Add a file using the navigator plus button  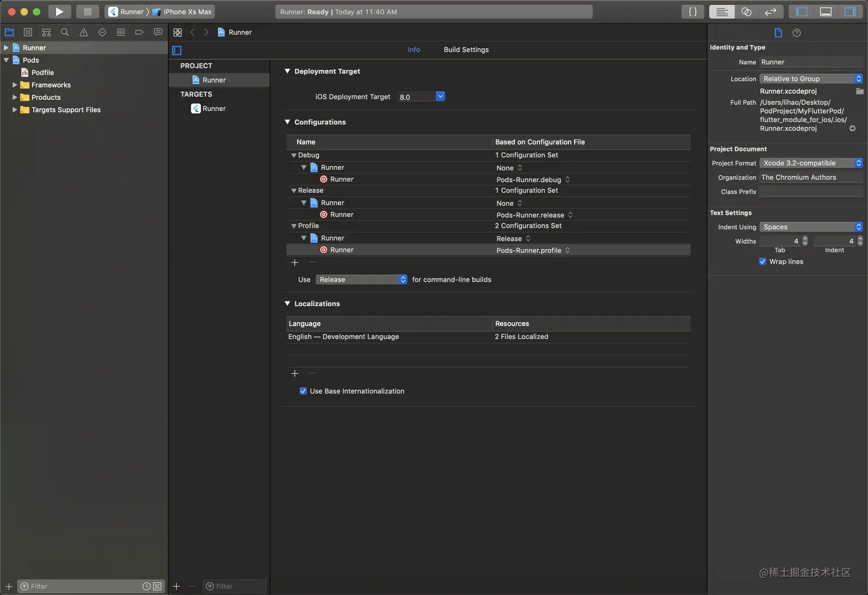[x=9, y=586]
